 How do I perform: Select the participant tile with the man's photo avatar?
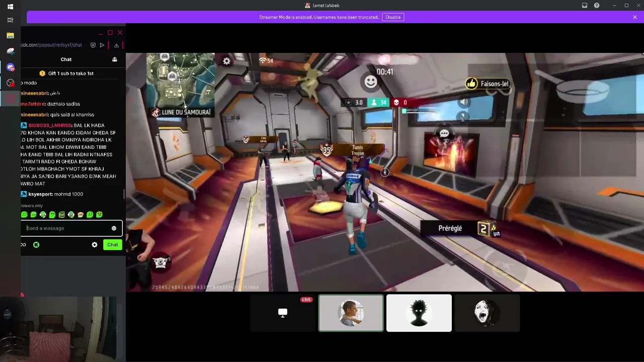(x=351, y=313)
